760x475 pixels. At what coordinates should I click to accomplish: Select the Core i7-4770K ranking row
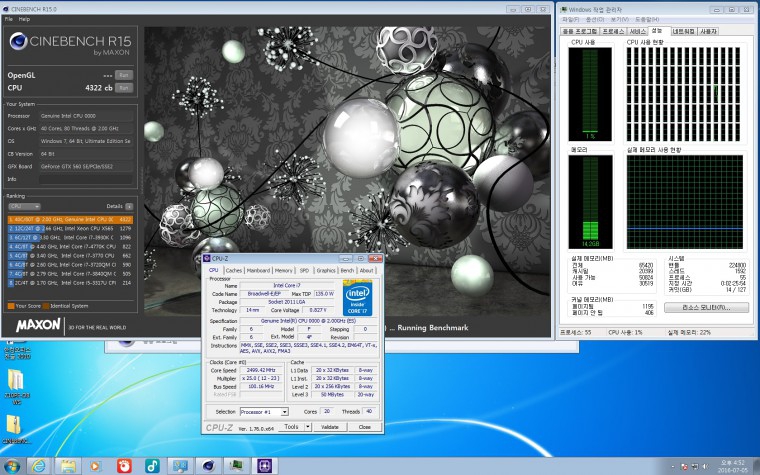point(70,247)
